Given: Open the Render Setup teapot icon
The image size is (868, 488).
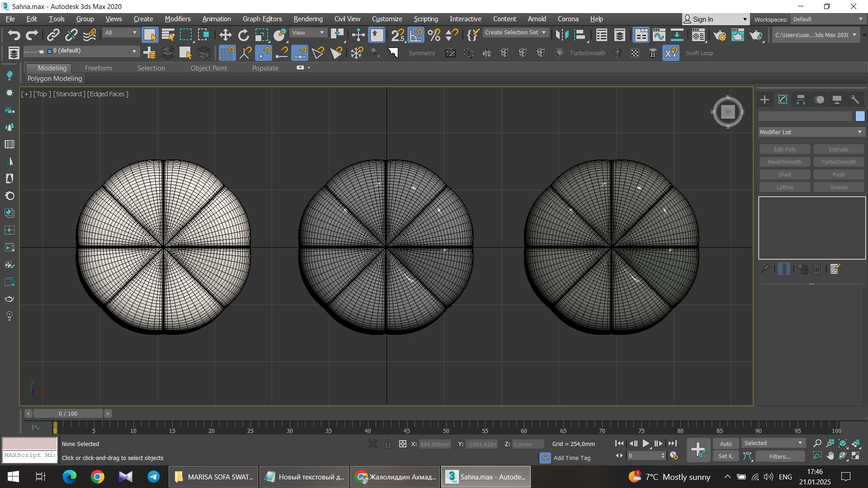Looking at the screenshot, I should 720,35.
